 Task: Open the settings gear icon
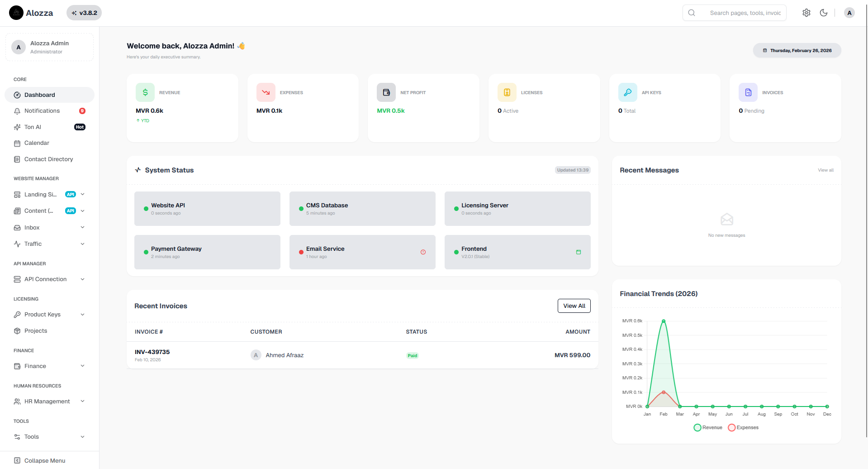pos(806,13)
